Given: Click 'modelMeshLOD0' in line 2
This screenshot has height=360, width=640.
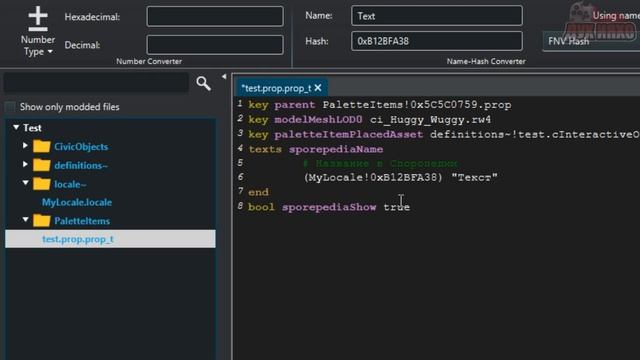Looking at the screenshot, I should coord(318,120).
